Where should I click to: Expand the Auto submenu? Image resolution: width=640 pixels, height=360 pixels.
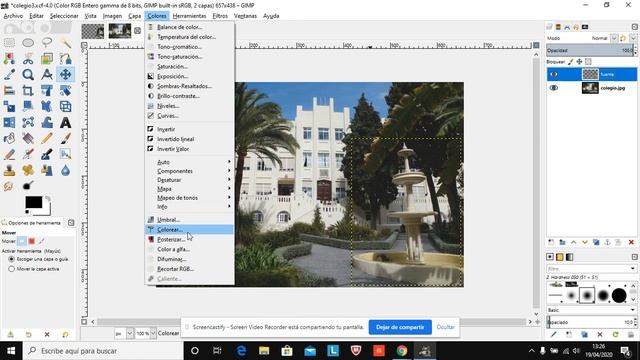pyautogui.click(x=190, y=162)
